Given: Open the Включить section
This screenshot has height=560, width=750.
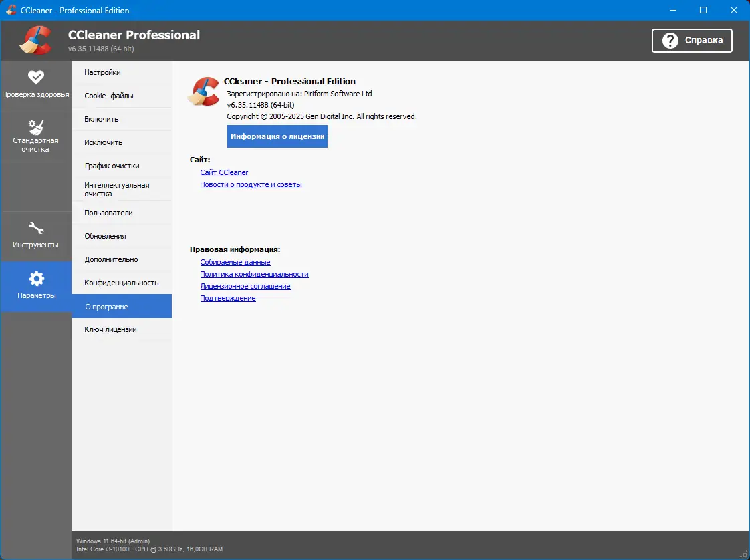Looking at the screenshot, I should [122, 119].
